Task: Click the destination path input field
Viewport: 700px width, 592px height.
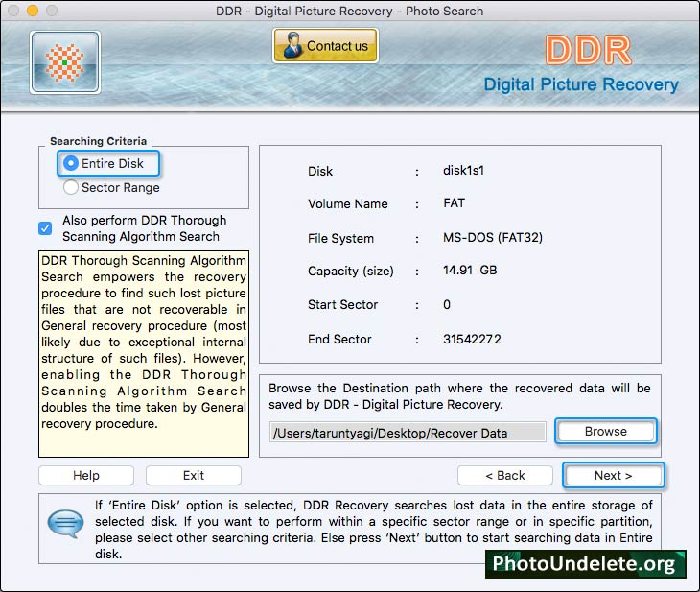Action: 408,433
